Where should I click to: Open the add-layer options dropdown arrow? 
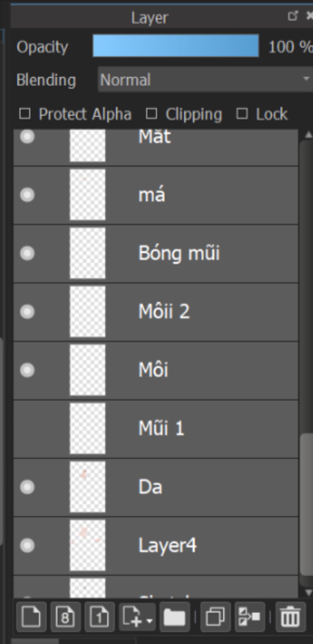coord(150,620)
